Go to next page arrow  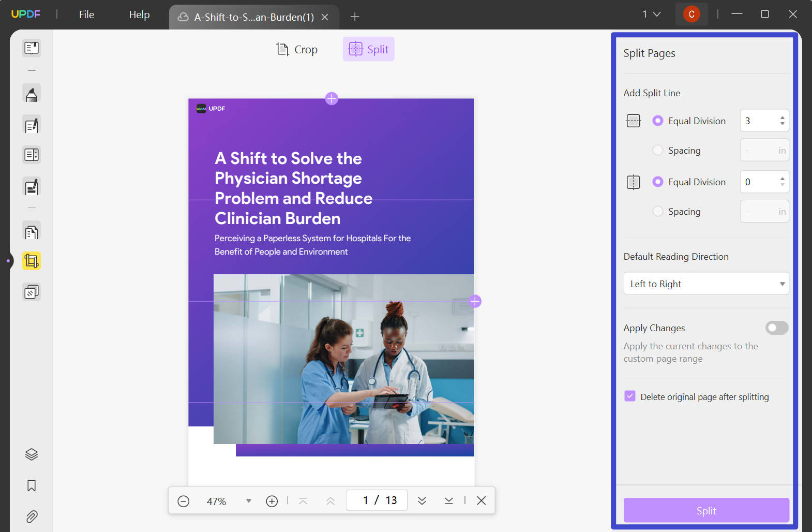tap(422, 500)
